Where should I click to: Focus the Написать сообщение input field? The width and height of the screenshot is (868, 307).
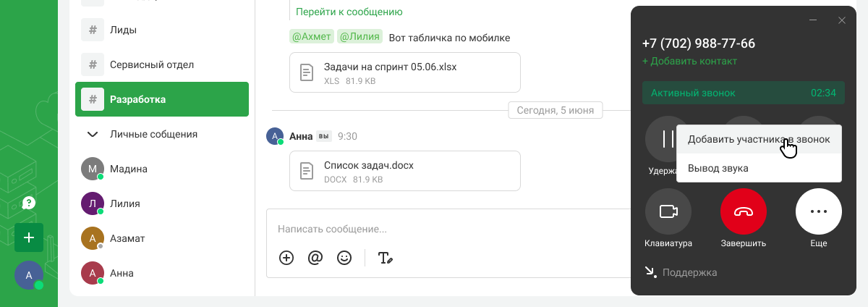434,229
